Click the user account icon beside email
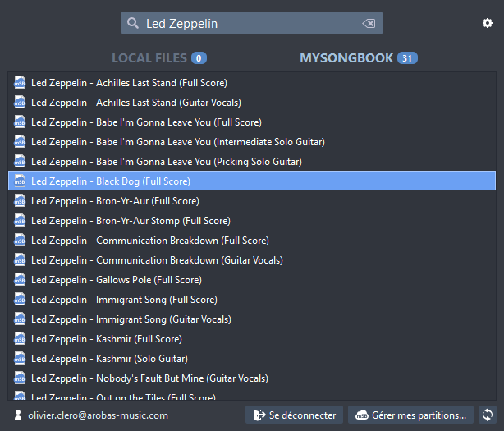 point(18,415)
